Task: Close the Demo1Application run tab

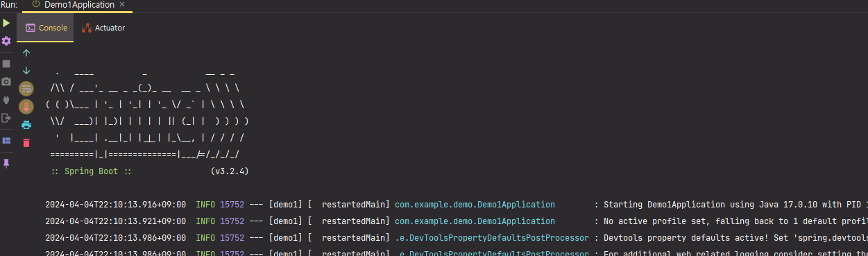Action: click(x=122, y=5)
